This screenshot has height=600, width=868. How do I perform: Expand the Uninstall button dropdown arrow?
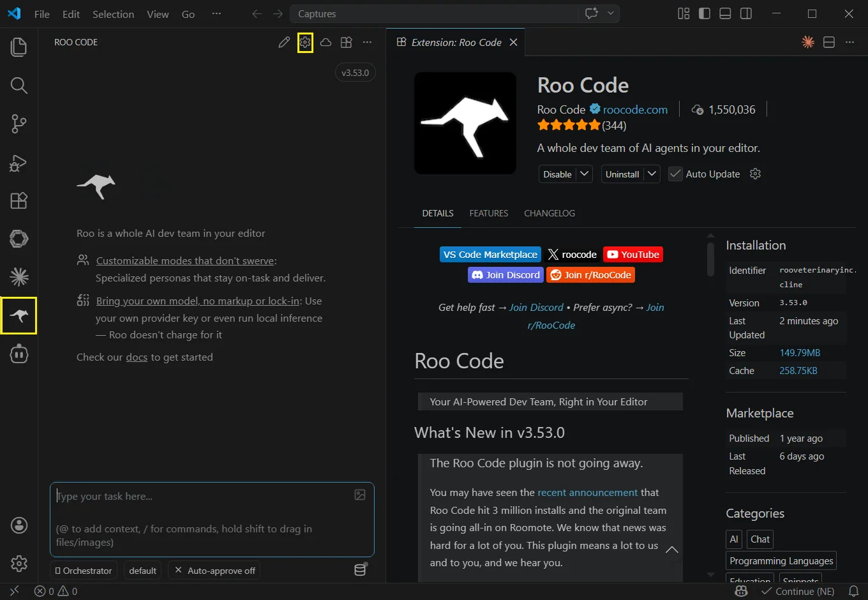(x=652, y=174)
